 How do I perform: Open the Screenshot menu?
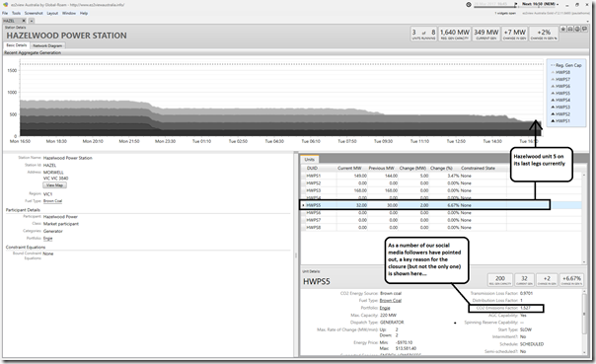[x=34, y=13]
